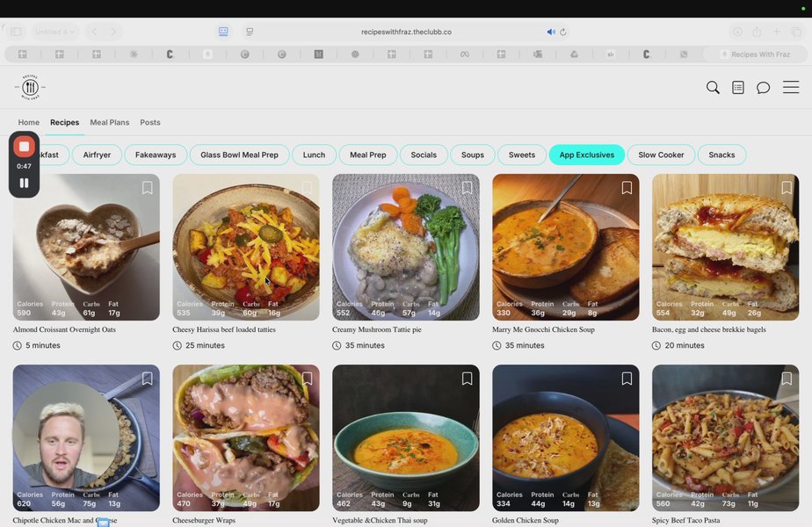Open the chat bubble icon
Viewport: 812px width, 527px height.
(x=764, y=88)
